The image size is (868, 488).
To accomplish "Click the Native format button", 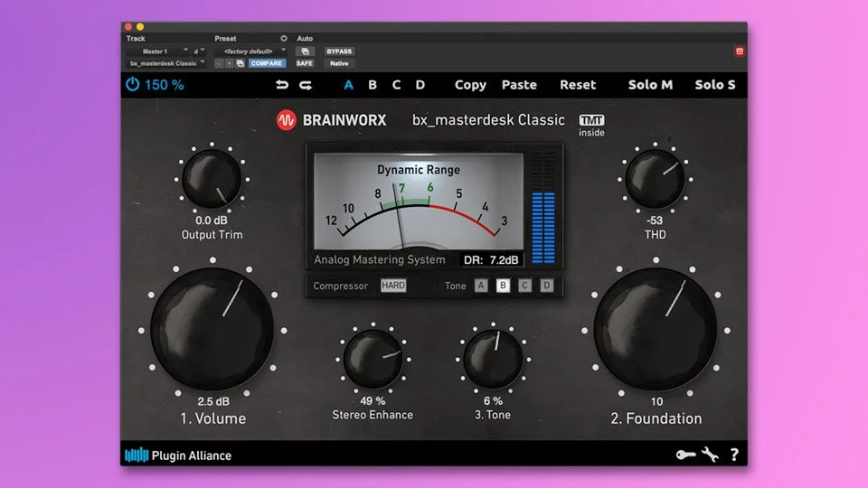I will 339,63.
